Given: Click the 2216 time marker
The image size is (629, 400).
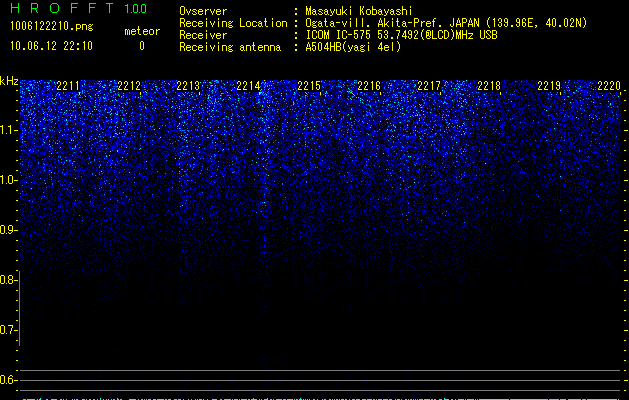Looking at the screenshot, I should [x=369, y=85].
